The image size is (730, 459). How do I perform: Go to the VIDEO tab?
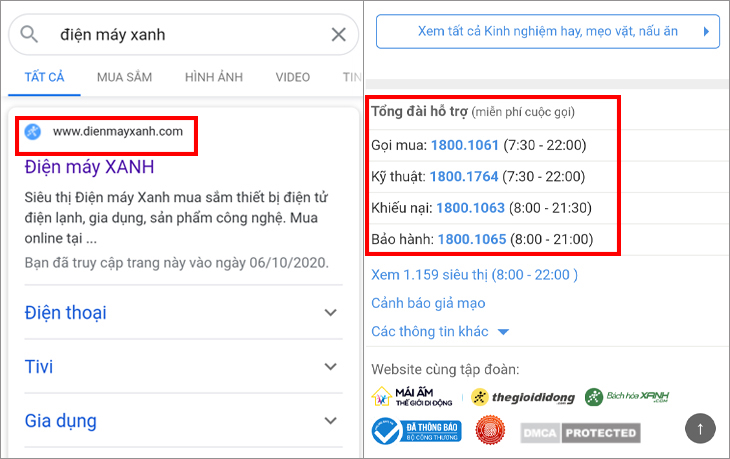tap(293, 77)
